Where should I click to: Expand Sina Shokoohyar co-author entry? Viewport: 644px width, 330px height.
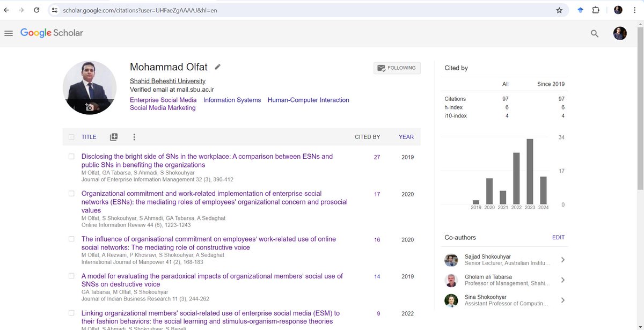563,300
